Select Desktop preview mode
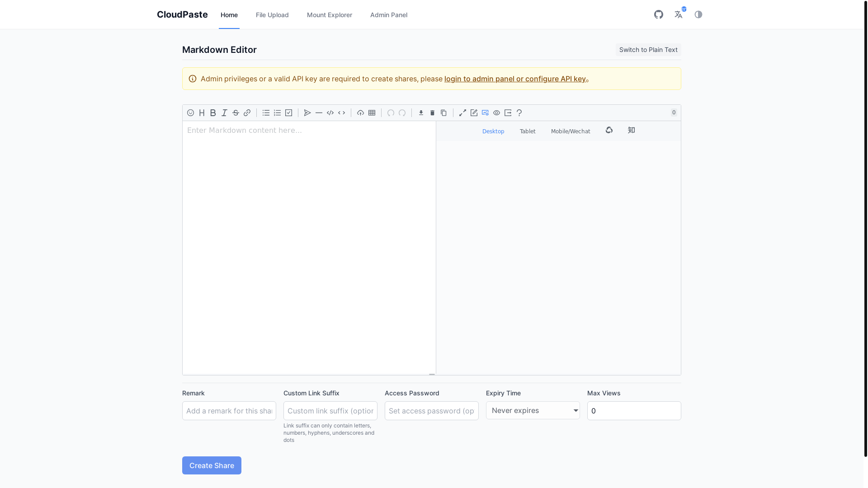This screenshot has height=488, width=868. 493,131
